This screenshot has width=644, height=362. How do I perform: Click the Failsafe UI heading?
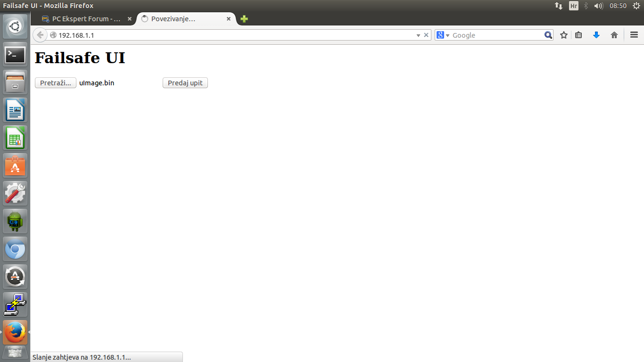[x=80, y=58]
